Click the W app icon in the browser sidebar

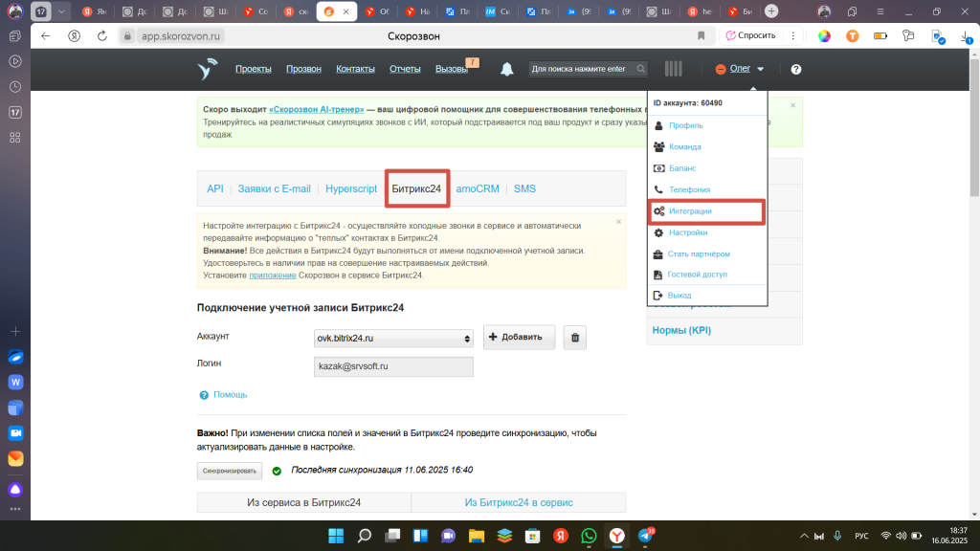pos(15,383)
